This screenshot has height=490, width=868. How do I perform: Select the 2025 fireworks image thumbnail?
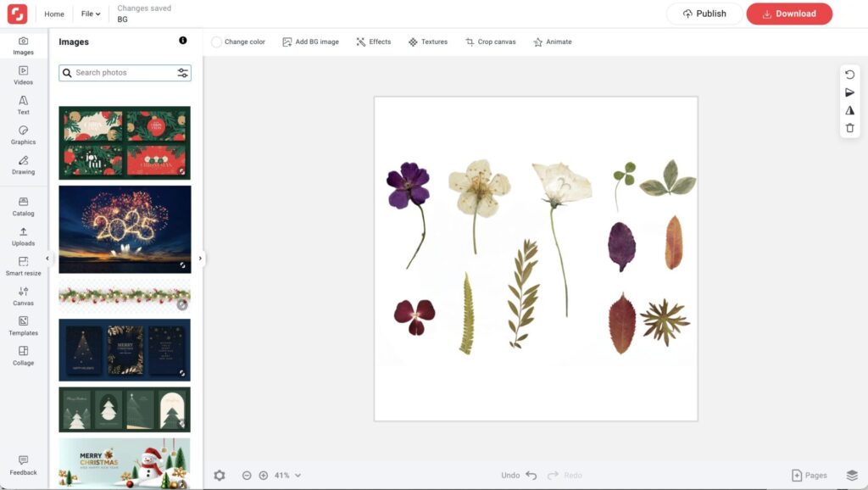coord(125,229)
